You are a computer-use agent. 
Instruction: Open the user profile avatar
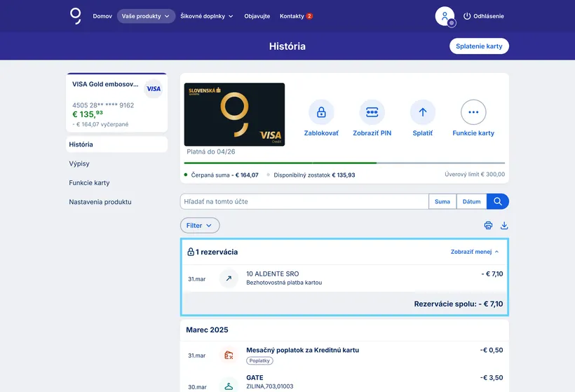coord(445,16)
